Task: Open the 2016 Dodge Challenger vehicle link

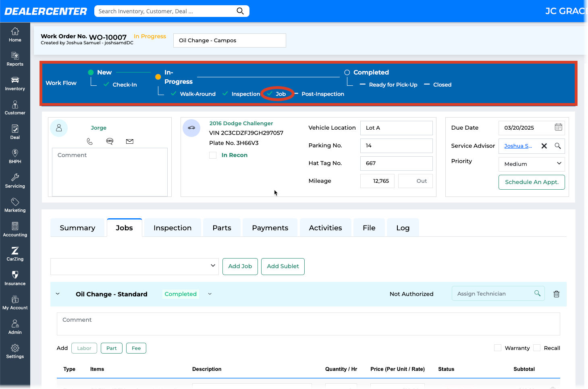Action: coord(241,123)
